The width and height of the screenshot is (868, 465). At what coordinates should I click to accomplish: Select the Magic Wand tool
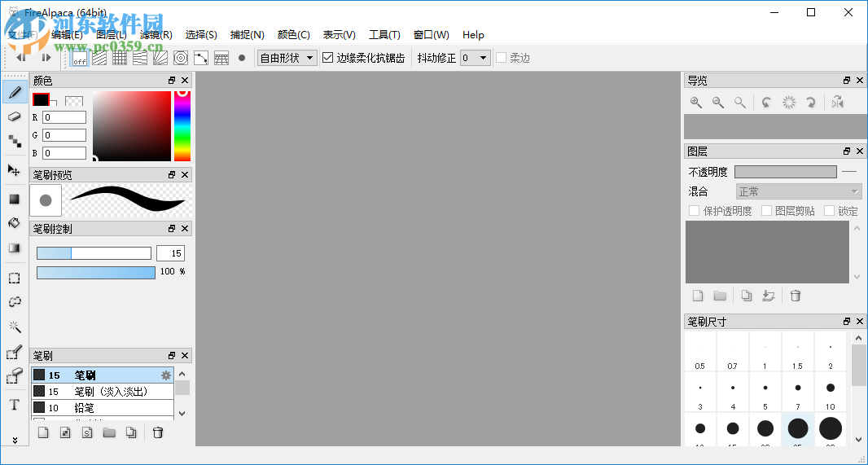pyautogui.click(x=15, y=327)
